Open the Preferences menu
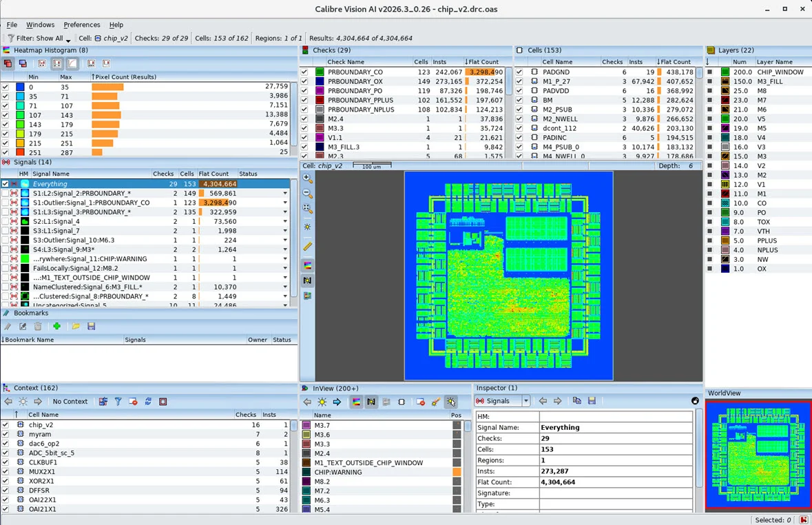This screenshot has width=812, height=525. pos(81,25)
